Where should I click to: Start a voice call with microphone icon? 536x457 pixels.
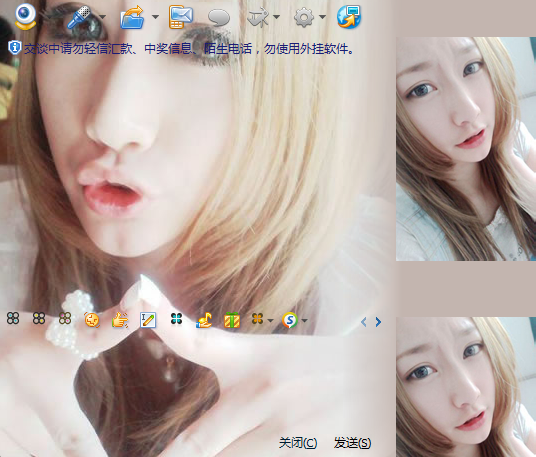pyautogui.click(x=79, y=17)
